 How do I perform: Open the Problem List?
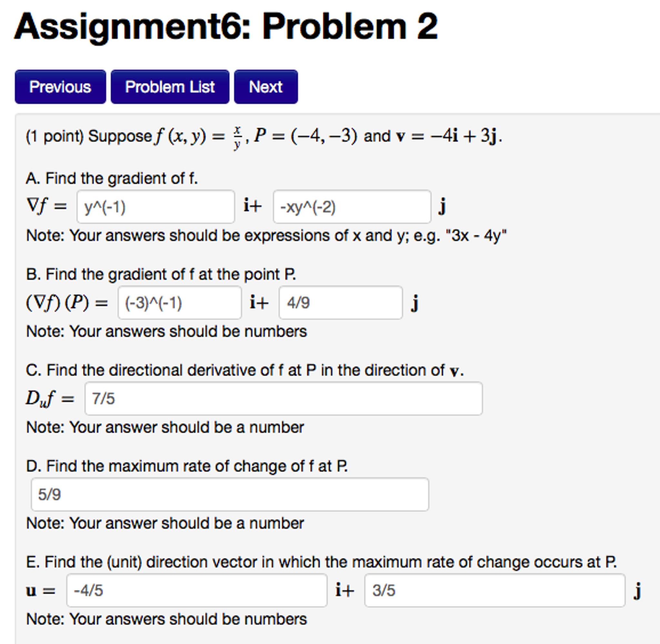coord(170,87)
